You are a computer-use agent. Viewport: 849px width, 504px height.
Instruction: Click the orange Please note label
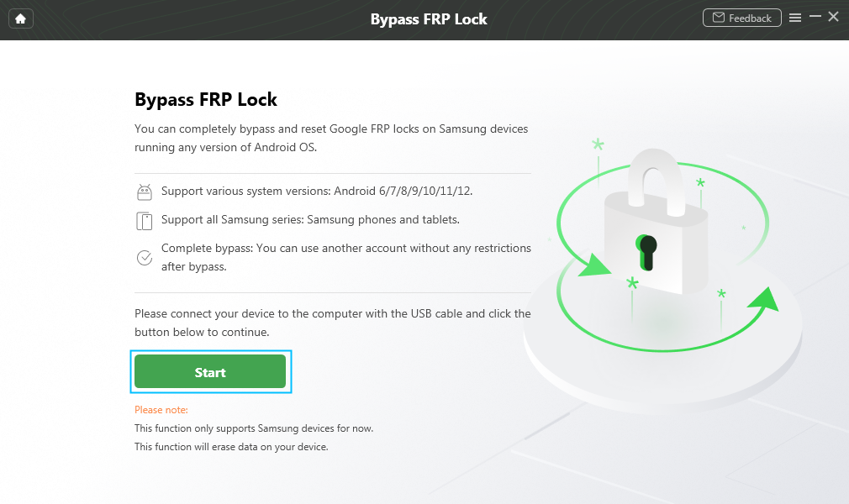[x=161, y=410]
